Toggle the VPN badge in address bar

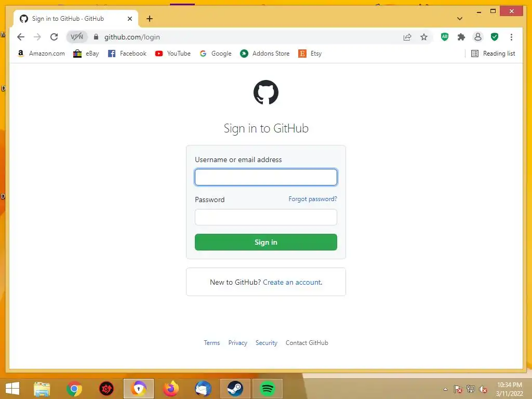tap(77, 37)
